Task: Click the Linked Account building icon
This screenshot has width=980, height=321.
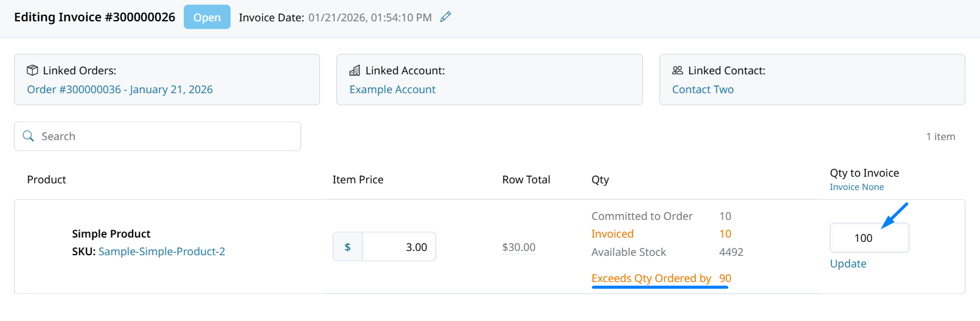Action: [355, 71]
